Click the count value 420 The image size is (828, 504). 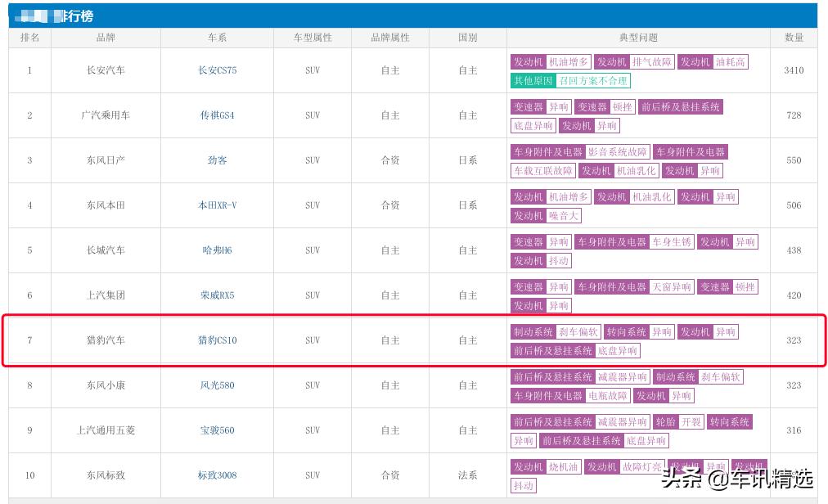click(x=794, y=295)
